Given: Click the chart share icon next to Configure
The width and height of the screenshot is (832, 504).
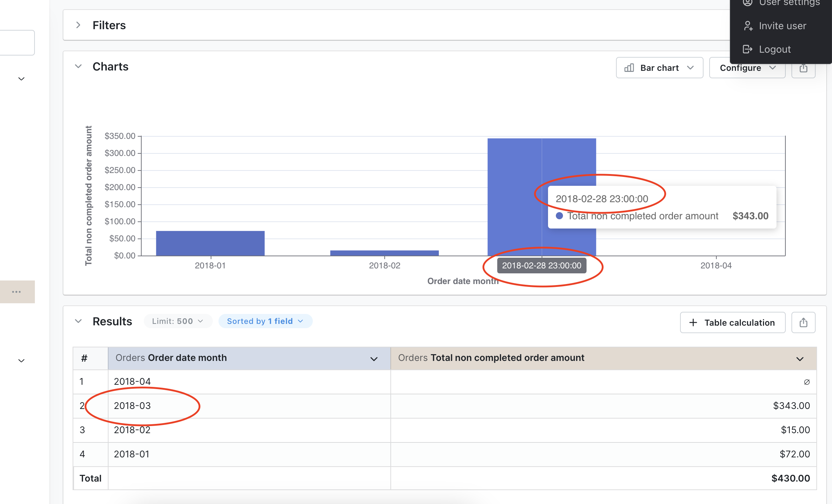Looking at the screenshot, I should (803, 68).
